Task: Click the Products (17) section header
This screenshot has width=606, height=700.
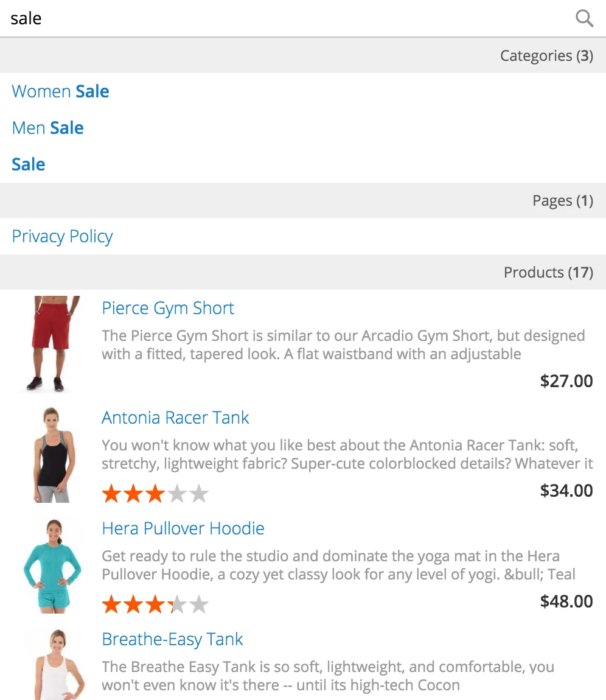Action: coord(548,272)
